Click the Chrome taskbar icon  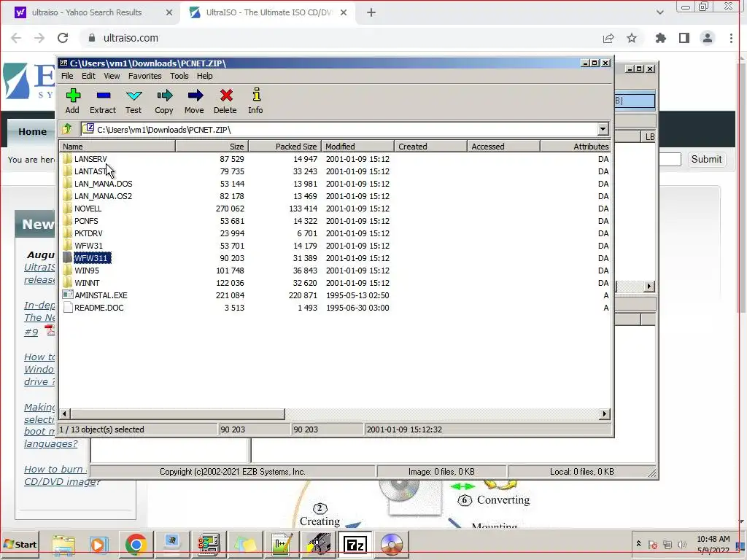[136, 544]
